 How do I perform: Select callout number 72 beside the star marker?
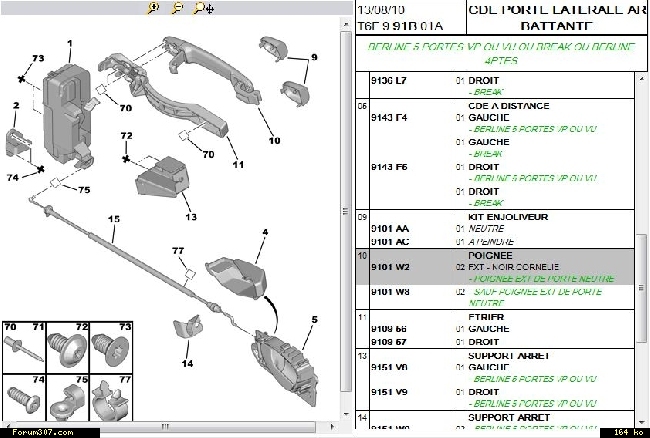pos(126,136)
